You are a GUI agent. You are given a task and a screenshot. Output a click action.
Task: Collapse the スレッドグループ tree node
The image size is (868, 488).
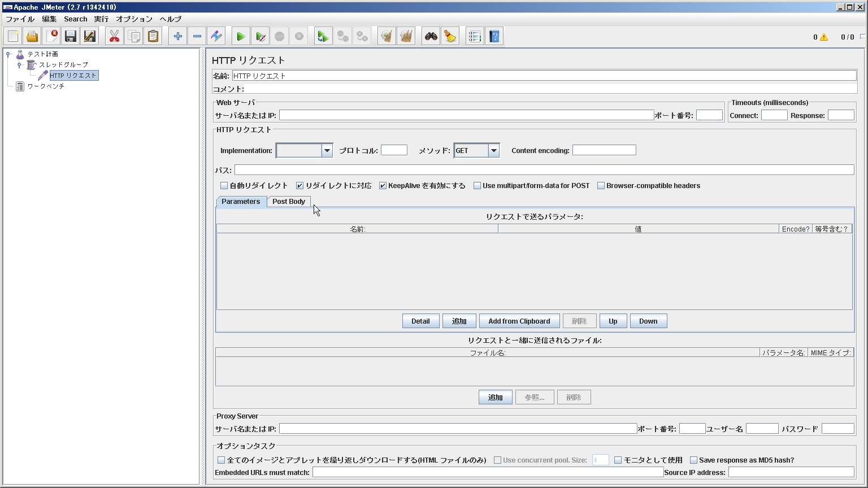coord(19,65)
